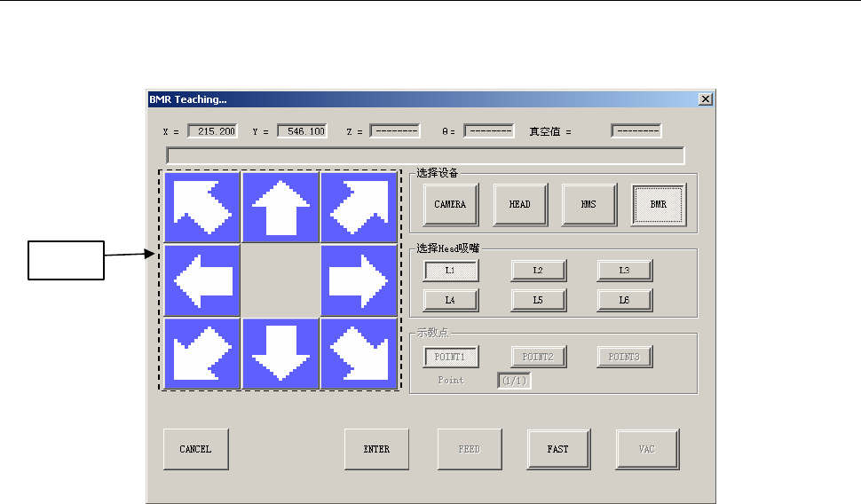
Task: Close the BMR Teaching dialog
Action: (x=706, y=99)
